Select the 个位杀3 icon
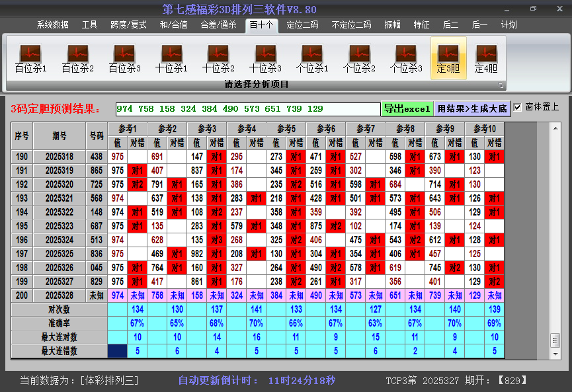Image resolution: width=572 pixels, height=392 pixels. (x=406, y=59)
